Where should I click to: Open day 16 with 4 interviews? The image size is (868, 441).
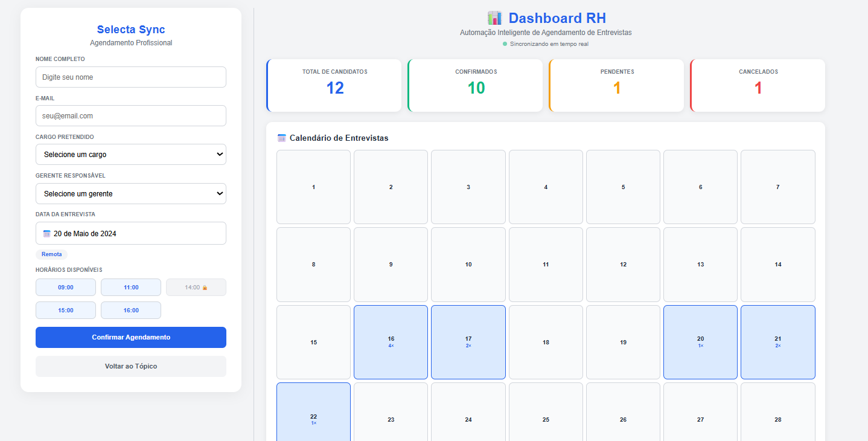[391, 343]
